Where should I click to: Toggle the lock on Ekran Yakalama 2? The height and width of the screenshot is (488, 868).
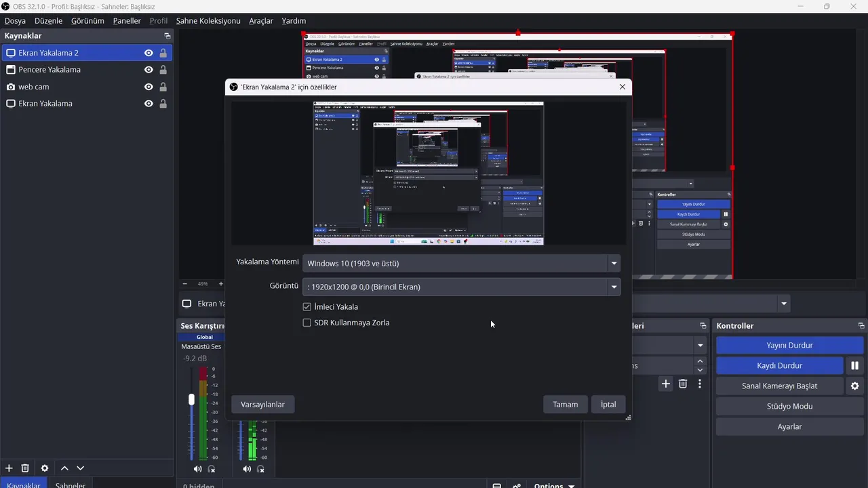(163, 53)
